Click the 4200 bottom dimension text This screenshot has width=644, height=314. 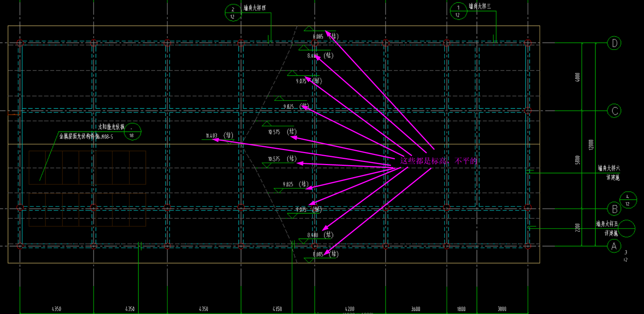350,309
